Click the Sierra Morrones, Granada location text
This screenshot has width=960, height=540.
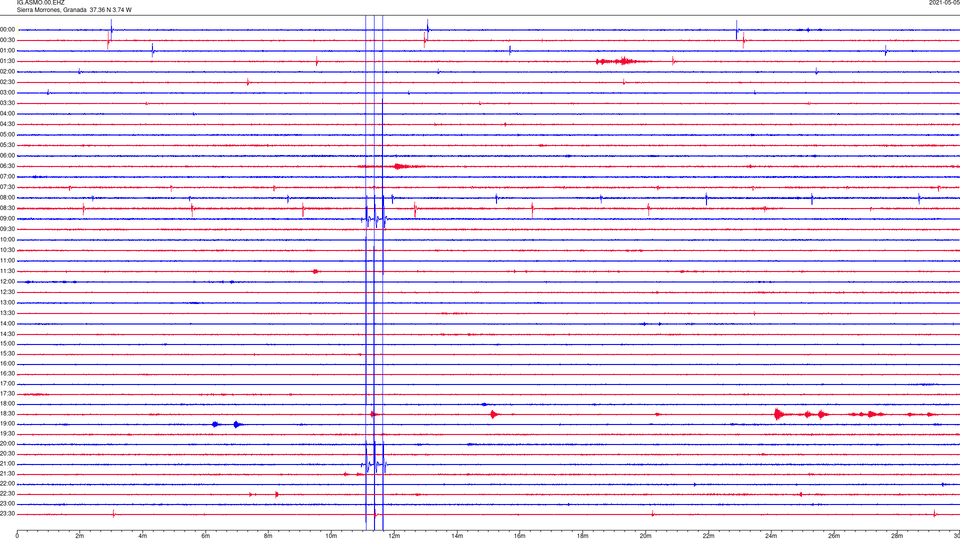(51, 10)
